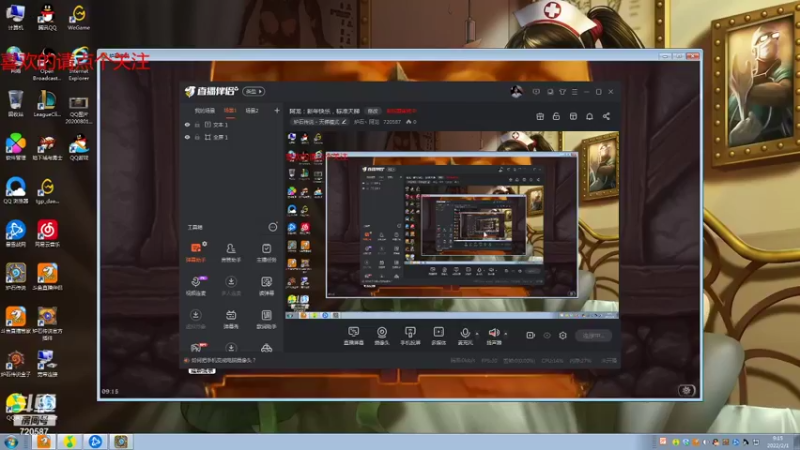Click the bell notification icon above preview
Image resolution: width=800 pixels, height=450 pixels.
(589, 116)
